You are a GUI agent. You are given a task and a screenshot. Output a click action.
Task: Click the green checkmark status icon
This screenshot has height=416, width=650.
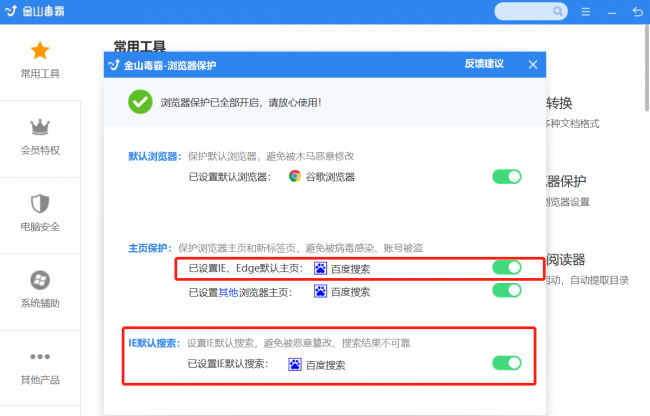(x=140, y=102)
